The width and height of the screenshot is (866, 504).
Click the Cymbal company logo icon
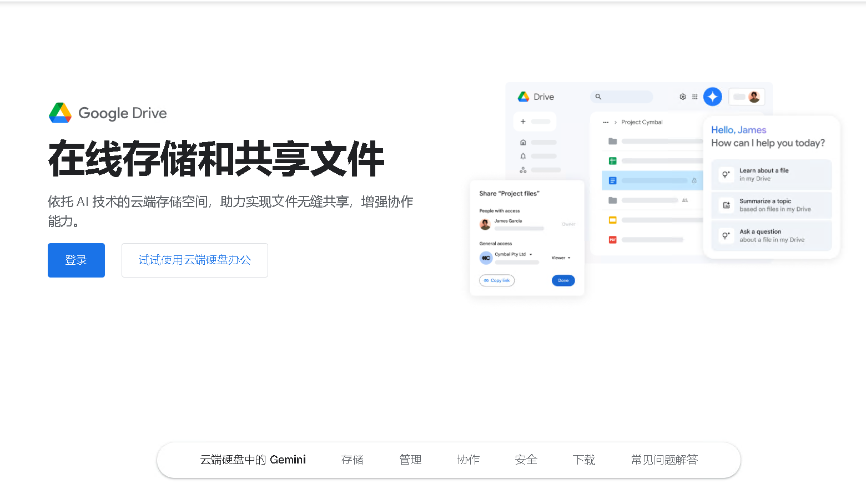[x=486, y=258]
